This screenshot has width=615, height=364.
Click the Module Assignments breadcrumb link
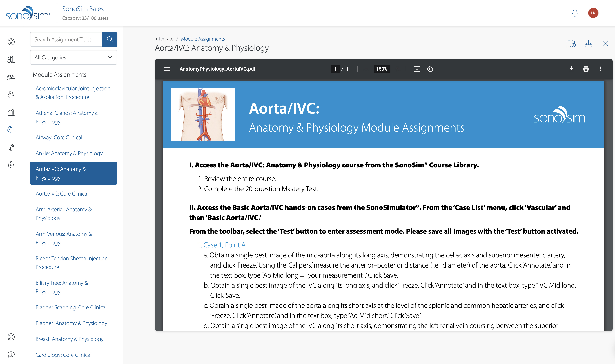click(x=203, y=39)
